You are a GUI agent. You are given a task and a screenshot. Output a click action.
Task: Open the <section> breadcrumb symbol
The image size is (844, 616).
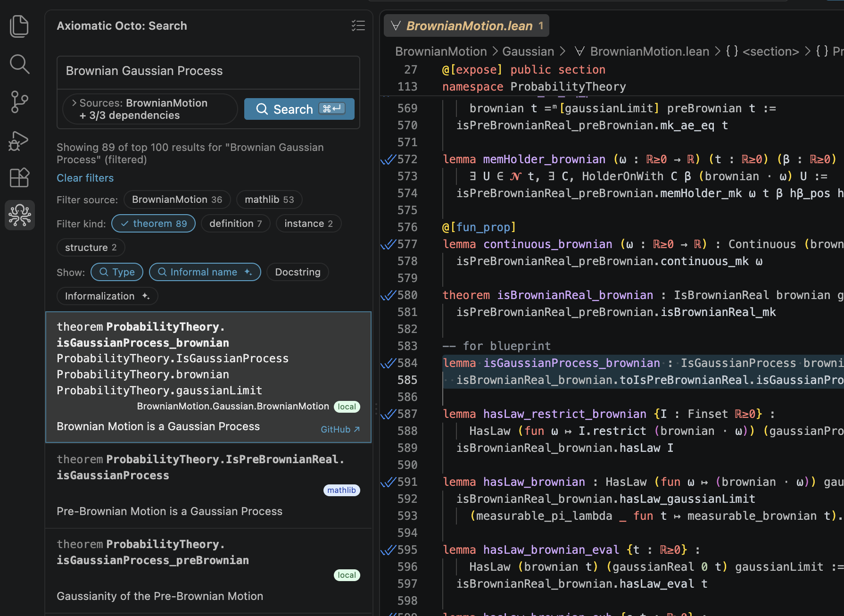(770, 51)
